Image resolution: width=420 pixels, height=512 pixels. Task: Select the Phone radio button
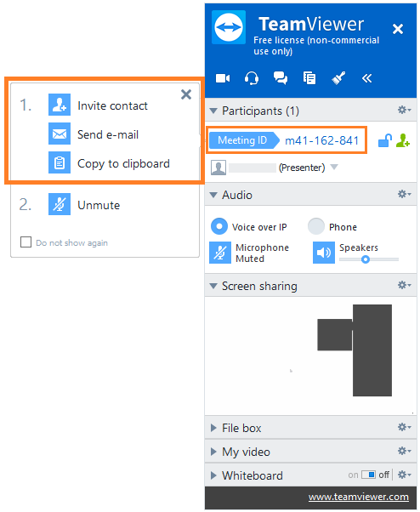tap(316, 226)
